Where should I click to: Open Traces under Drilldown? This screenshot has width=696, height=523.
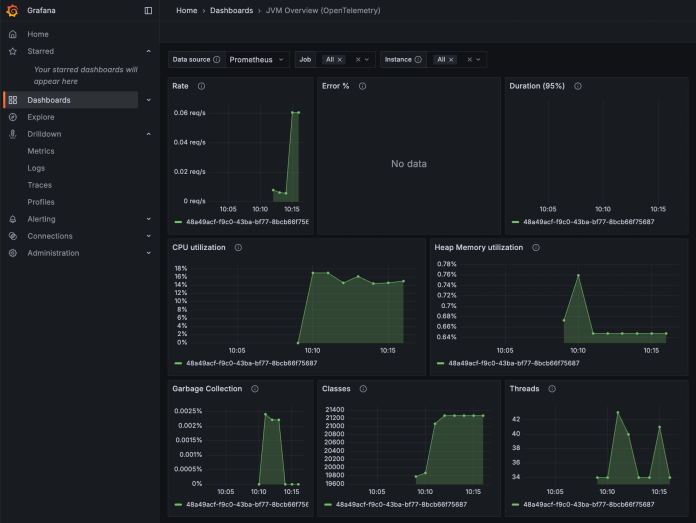40,185
